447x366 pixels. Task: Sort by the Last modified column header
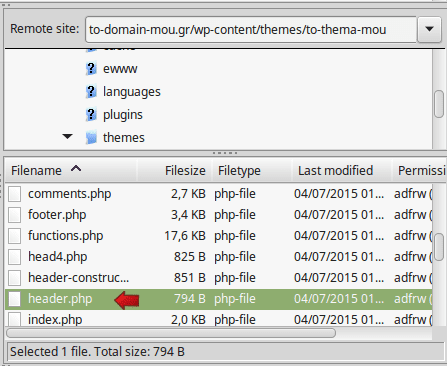[342, 171]
